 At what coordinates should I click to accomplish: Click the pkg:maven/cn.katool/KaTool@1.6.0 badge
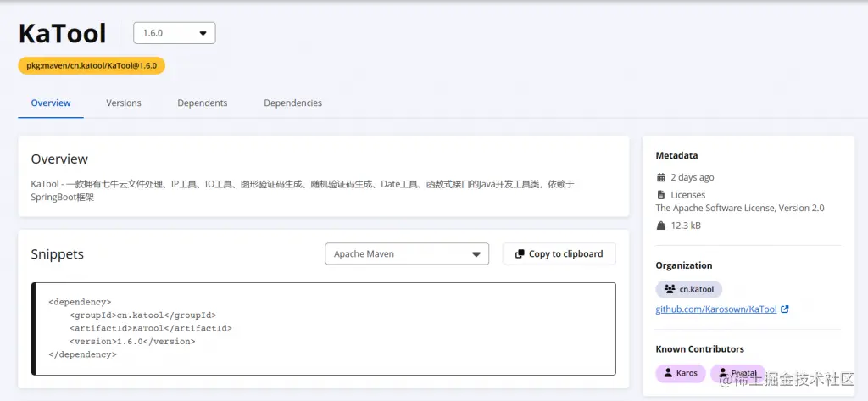[x=92, y=65]
